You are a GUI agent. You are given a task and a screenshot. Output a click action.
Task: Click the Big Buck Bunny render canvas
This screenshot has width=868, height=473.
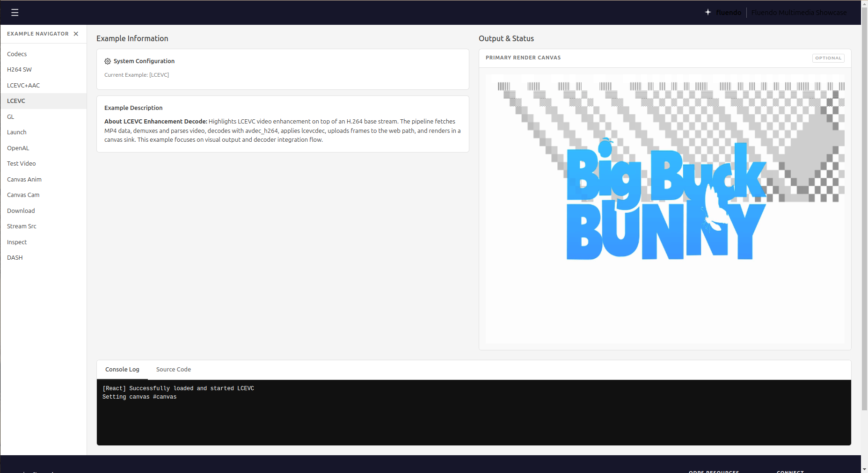tap(665, 209)
